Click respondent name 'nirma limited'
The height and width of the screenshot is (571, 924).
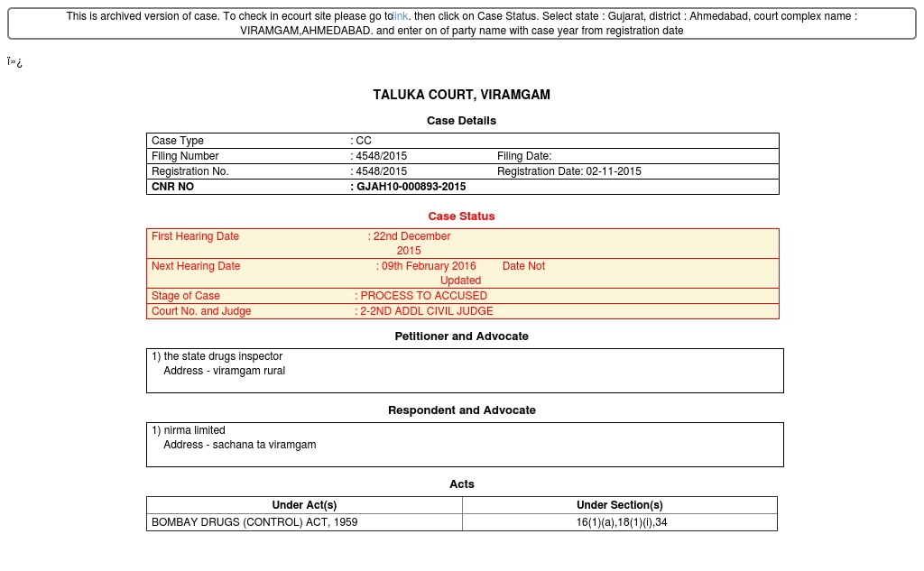click(x=194, y=430)
